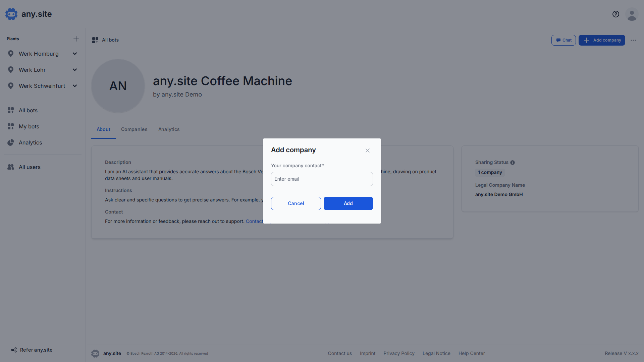Close the Add company dialog

tap(368, 150)
